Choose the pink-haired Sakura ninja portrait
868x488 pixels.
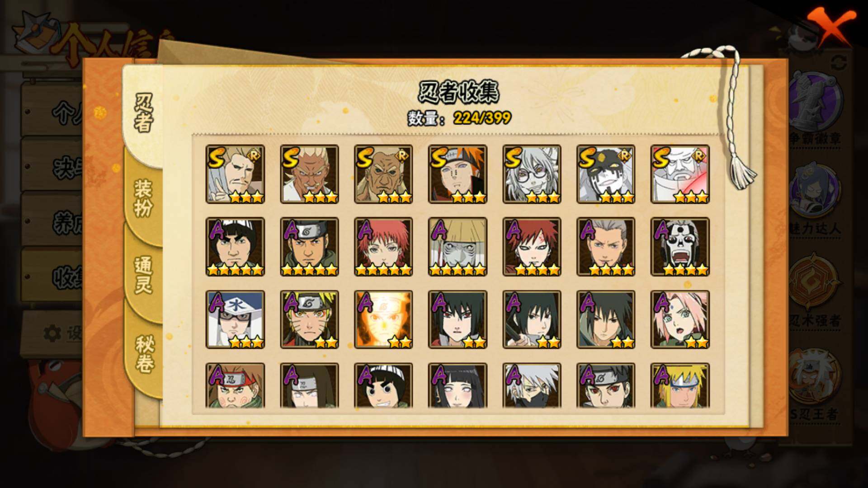tap(680, 319)
